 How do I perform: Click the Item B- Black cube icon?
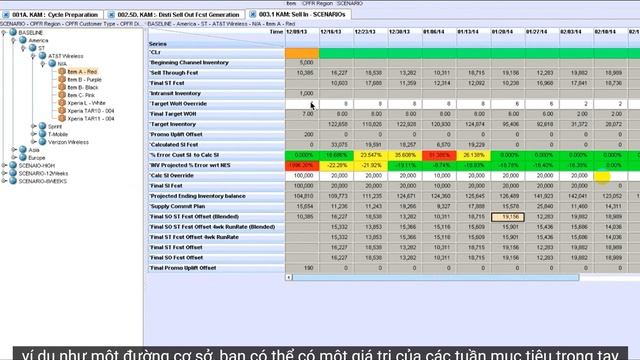62,87
